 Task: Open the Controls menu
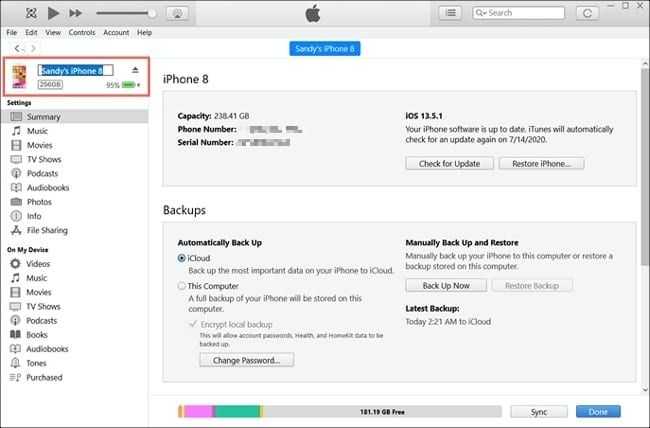[x=82, y=32]
